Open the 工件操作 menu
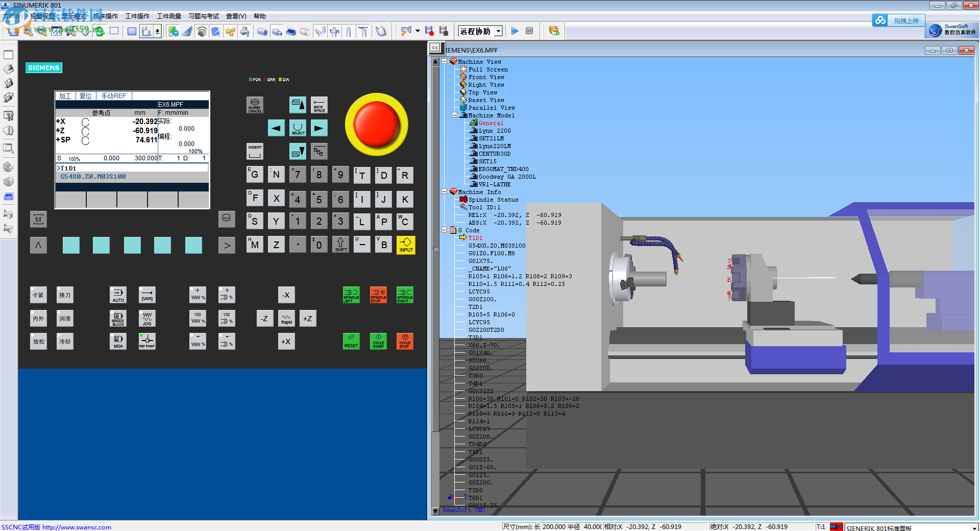This screenshot has width=980, height=531. [x=138, y=16]
